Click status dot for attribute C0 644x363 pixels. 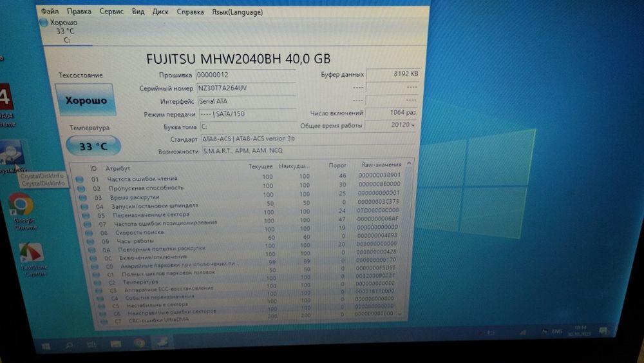pos(95,266)
